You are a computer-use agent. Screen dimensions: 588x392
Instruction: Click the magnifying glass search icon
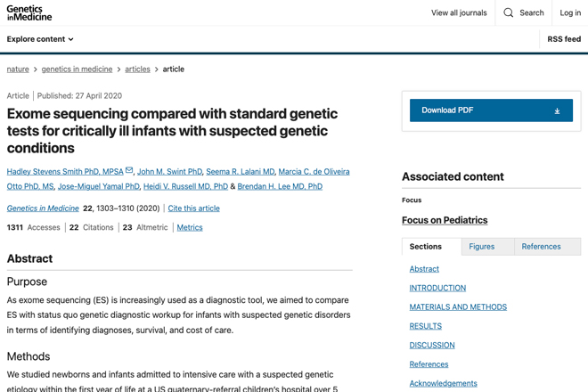[508, 12]
